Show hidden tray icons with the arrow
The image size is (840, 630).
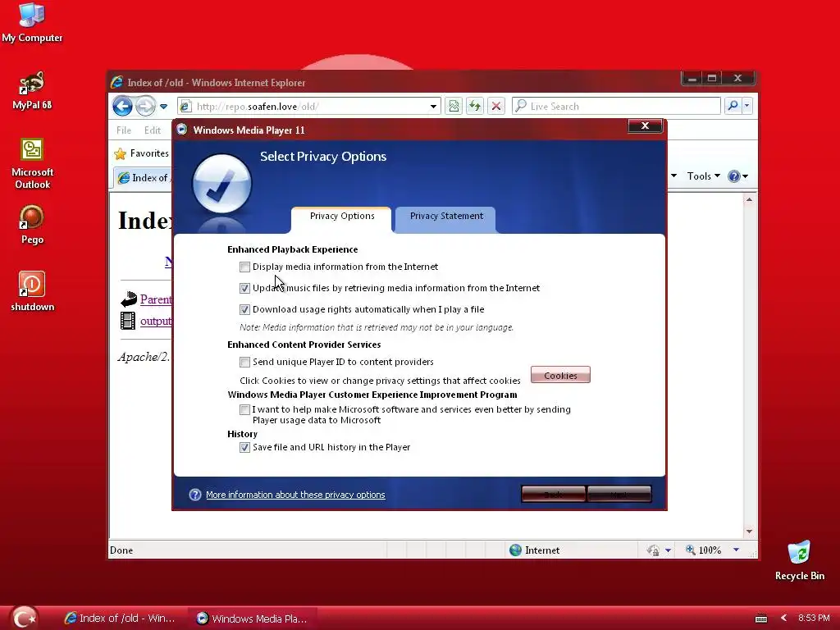pyautogui.click(x=783, y=618)
